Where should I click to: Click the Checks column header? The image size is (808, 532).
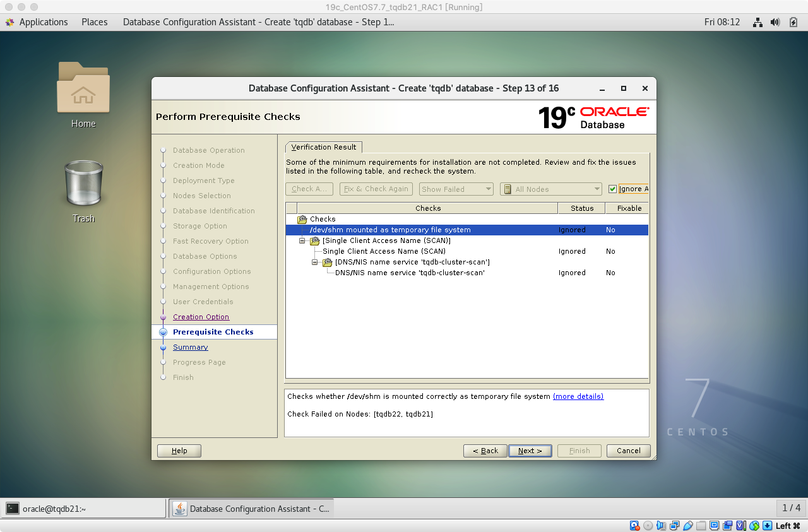pos(427,208)
